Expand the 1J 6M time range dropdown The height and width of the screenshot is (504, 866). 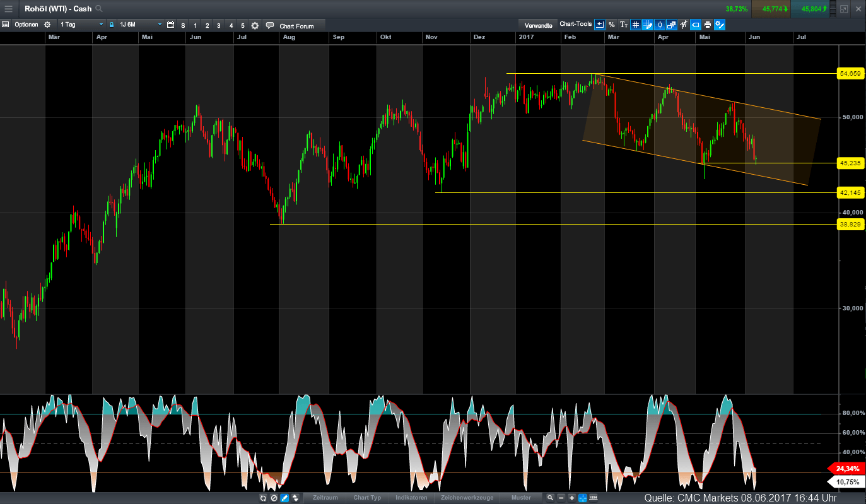140,25
